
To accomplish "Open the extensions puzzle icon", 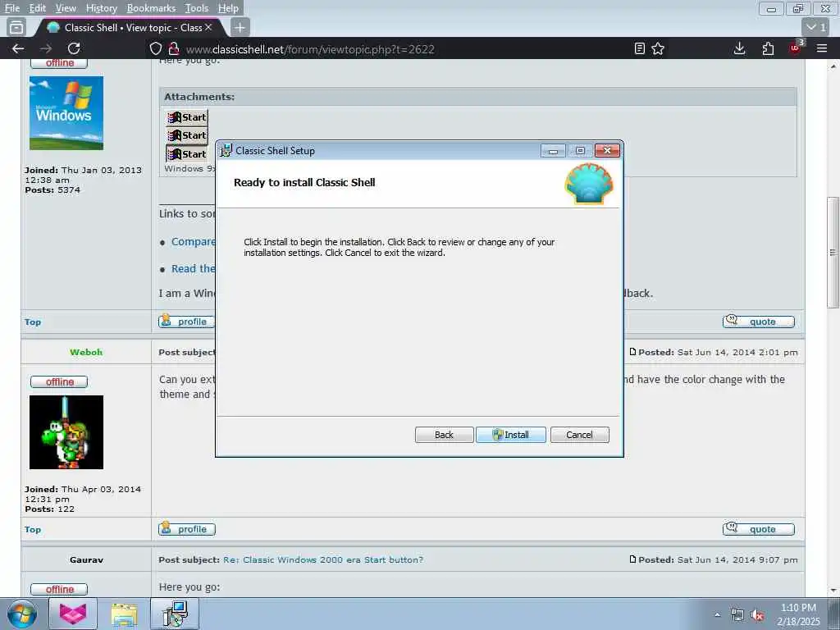I will [x=768, y=48].
